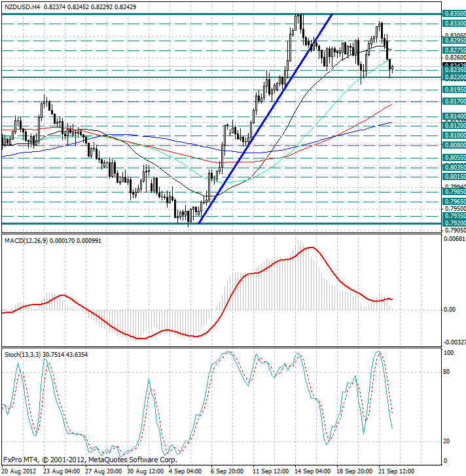Click the 0.7985 price level label

[x=454, y=192]
